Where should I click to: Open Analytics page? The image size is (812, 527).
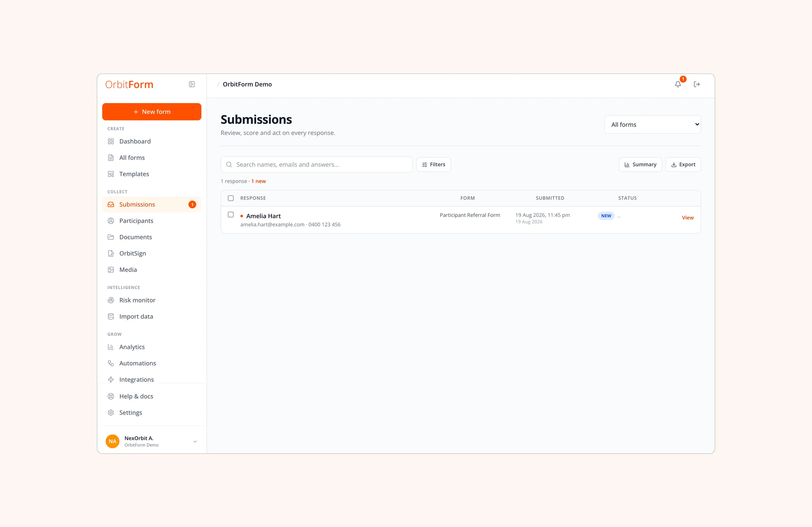(152, 347)
